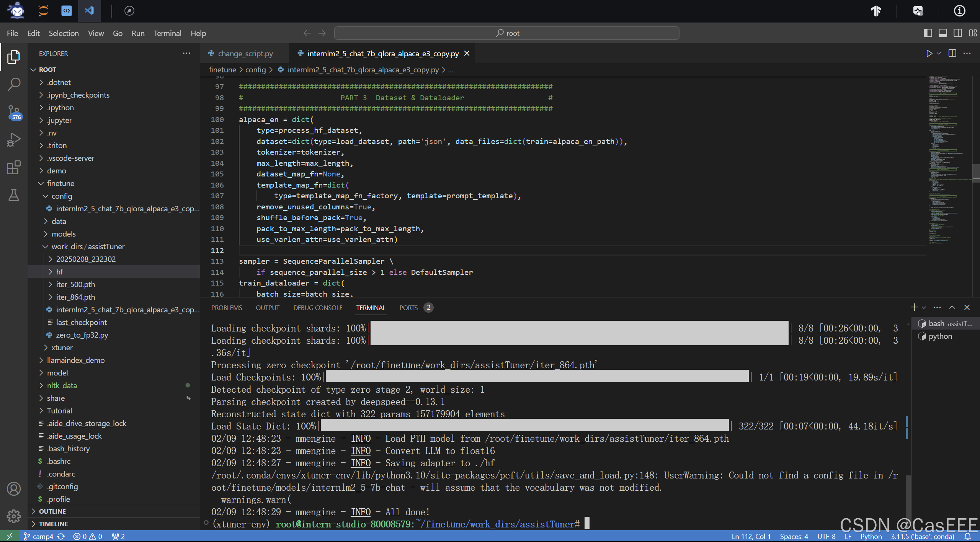This screenshot has width=980, height=542.
Task: Select the python terminal session
Action: point(940,336)
